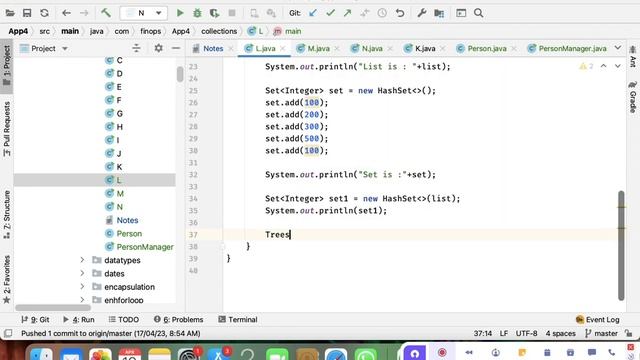
Task: Toggle the Gradle tool window
Action: pyautogui.click(x=633, y=97)
